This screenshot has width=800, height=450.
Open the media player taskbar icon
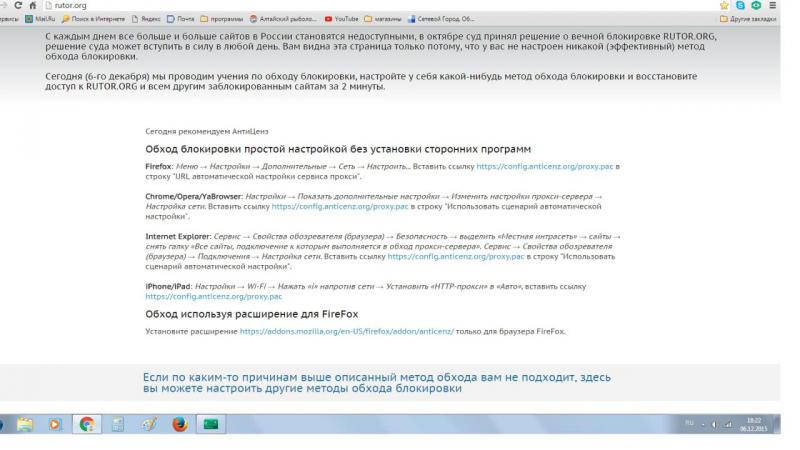(55, 424)
